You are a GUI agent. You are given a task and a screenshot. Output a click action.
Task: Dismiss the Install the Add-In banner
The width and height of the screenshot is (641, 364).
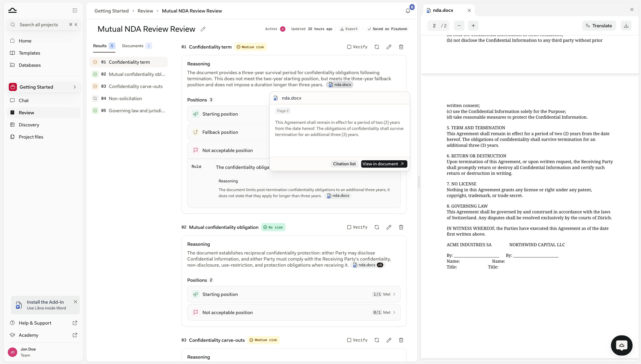coord(75,302)
